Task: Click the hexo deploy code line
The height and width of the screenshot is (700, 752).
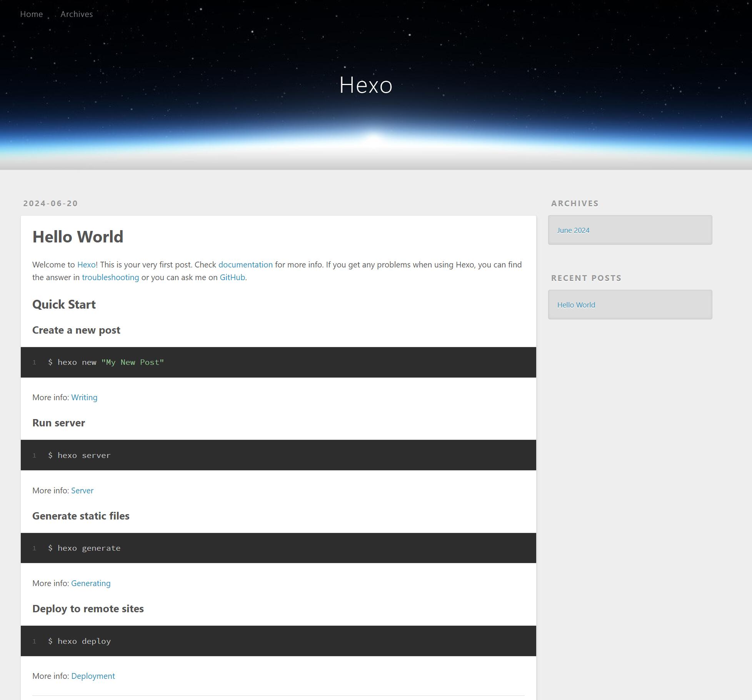Action: coord(79,641)
